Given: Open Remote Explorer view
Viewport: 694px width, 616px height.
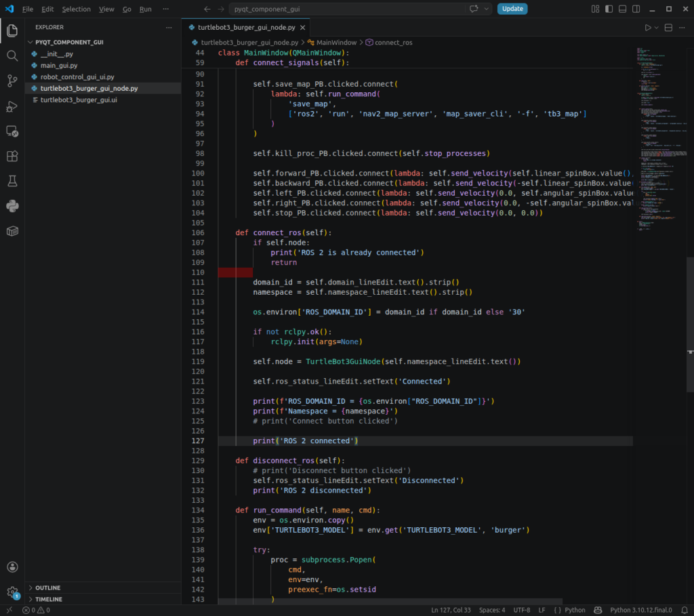Looking at the screenshot, I should click(12, 131).
